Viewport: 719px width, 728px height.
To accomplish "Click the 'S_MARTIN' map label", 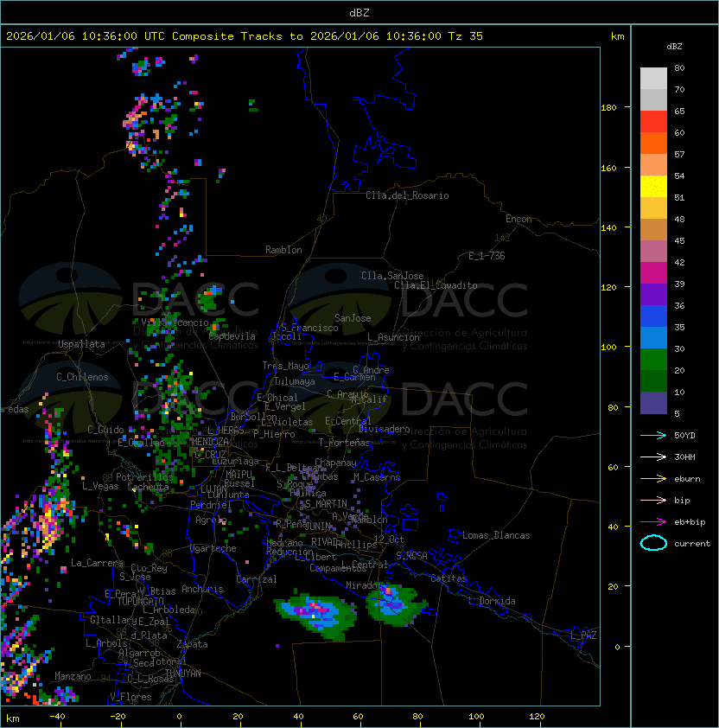I will [326, 504].
